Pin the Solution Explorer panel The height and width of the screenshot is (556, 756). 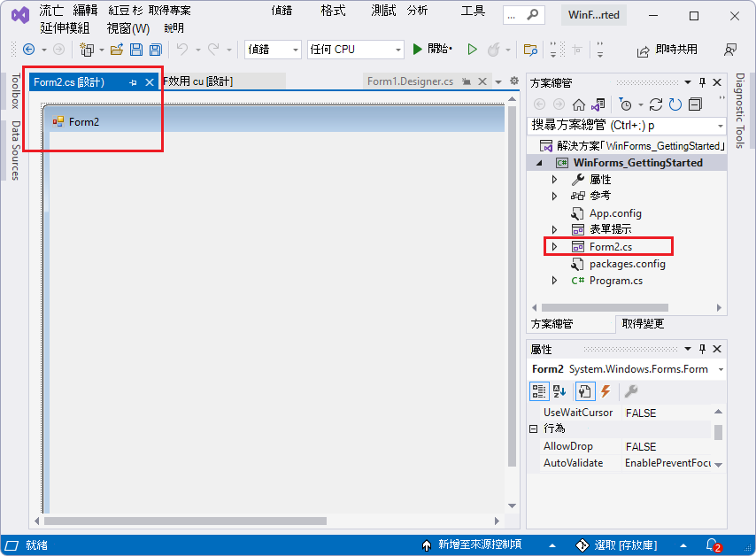[704, 83]
